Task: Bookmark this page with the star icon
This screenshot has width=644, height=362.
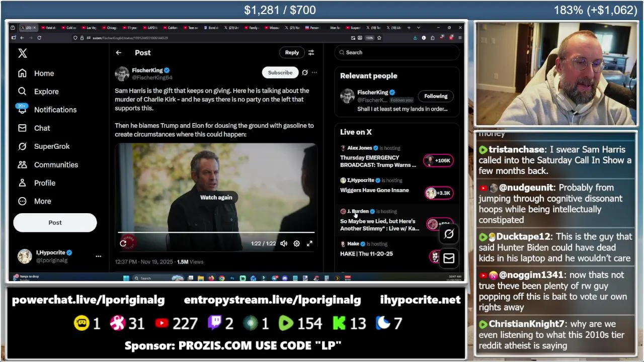Action: coord(379,38)
